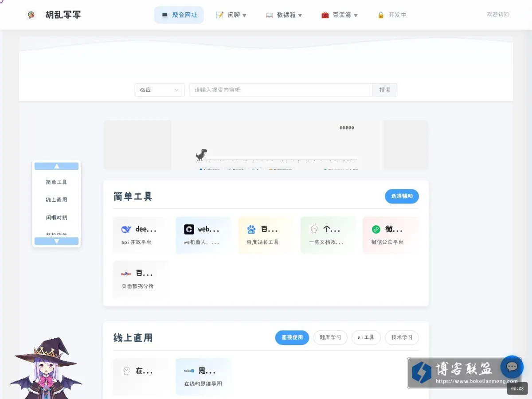Select the 直接使用 filter tab
The width and height of the screenshot is (532, 399).
coord(292,337)
